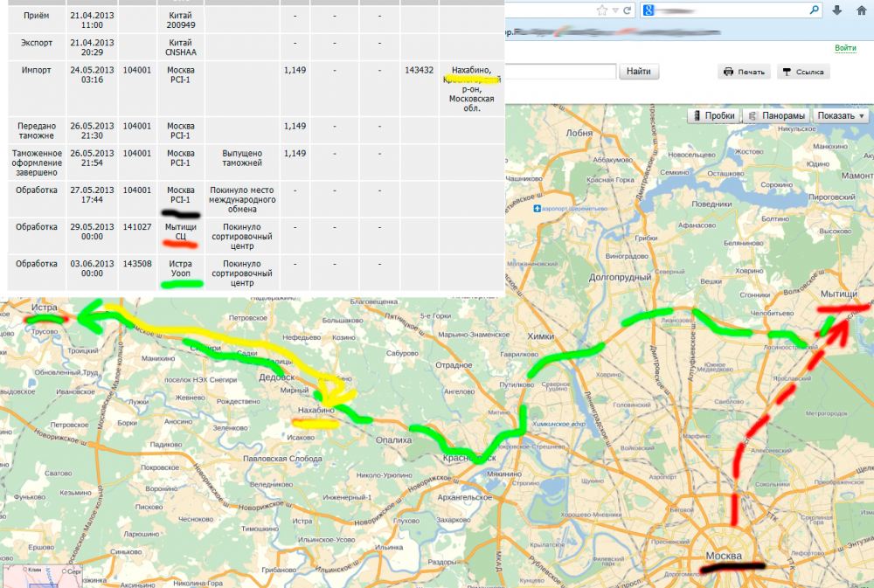The image size is (874, 588).
Task: Click the Таможенное оформление завершено cell
Action: pos(36,163)
